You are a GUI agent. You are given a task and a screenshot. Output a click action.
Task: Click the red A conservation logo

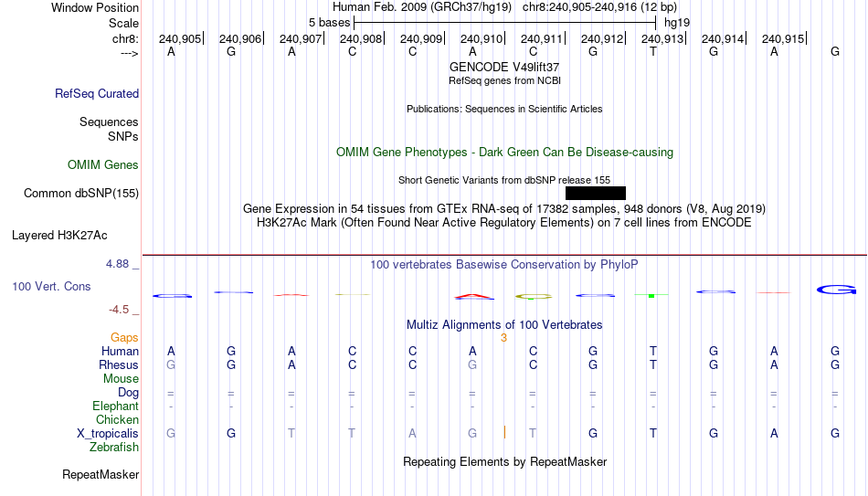474,297
